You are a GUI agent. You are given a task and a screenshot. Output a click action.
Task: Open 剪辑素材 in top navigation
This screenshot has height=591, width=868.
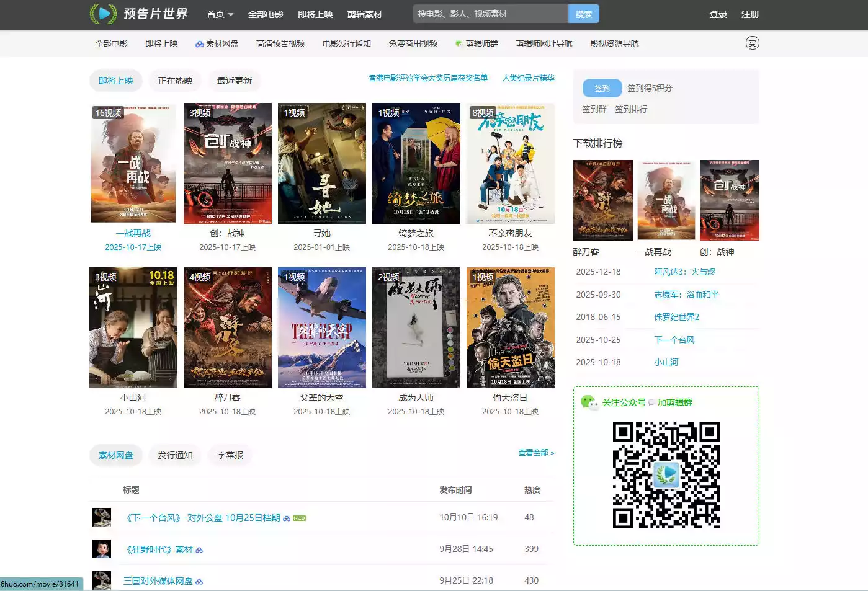[x=365, y=14]
